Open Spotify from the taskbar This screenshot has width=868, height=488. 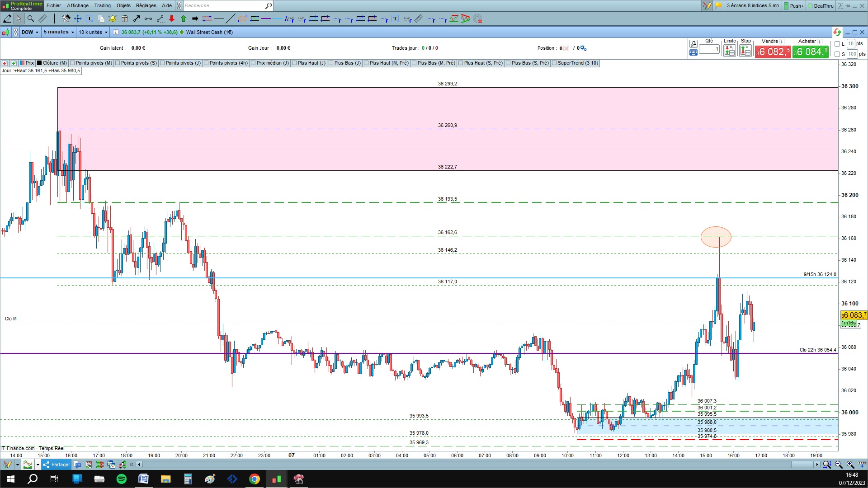[122, 479]
